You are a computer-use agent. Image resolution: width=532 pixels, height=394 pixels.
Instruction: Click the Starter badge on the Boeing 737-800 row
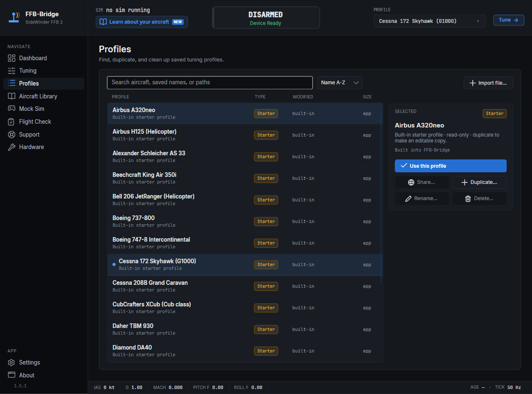point(266,221)
